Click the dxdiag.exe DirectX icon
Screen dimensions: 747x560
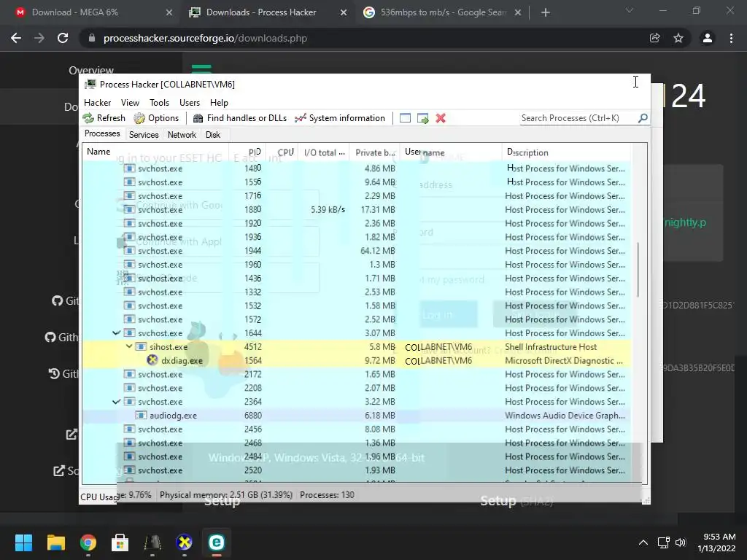(152, 360)
